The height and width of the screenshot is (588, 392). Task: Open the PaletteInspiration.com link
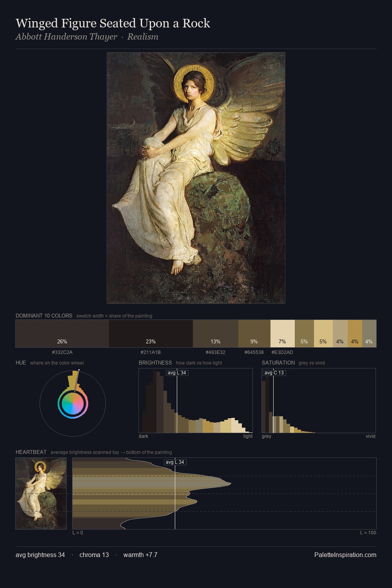pos(345,555)
